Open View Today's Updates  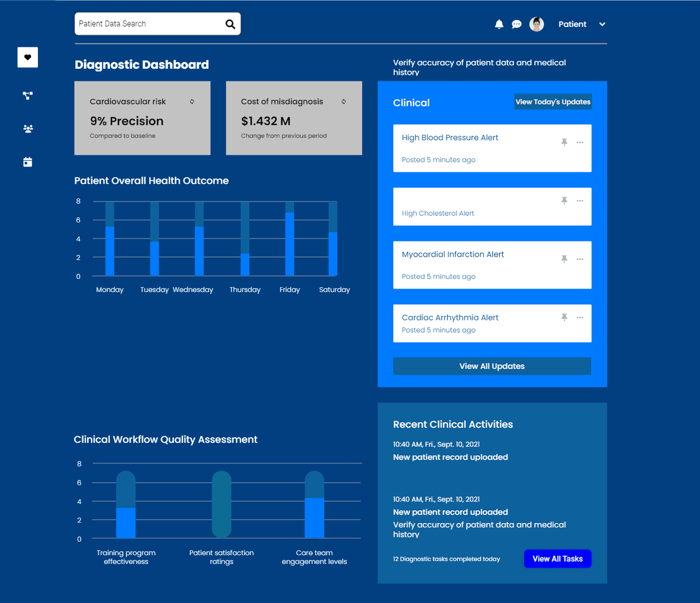pos(552,102)
